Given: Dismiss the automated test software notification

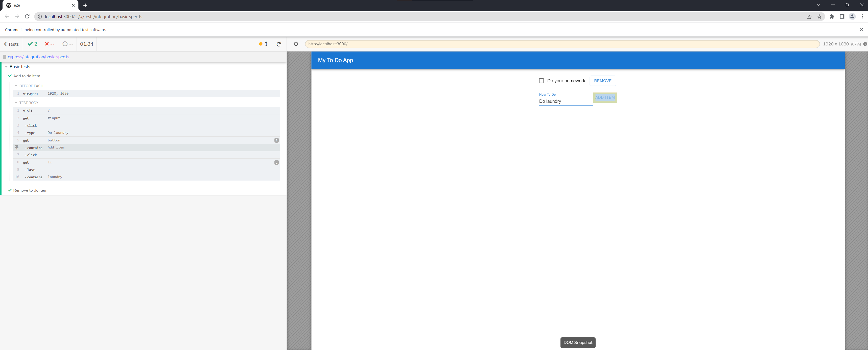Looking at the screenshot, I should (862, 29).
